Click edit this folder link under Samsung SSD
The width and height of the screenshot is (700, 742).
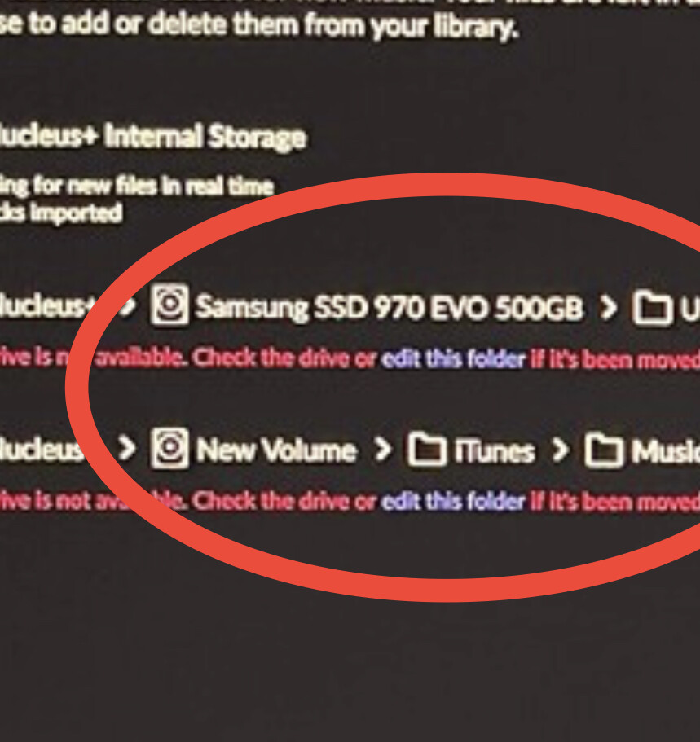453,360
